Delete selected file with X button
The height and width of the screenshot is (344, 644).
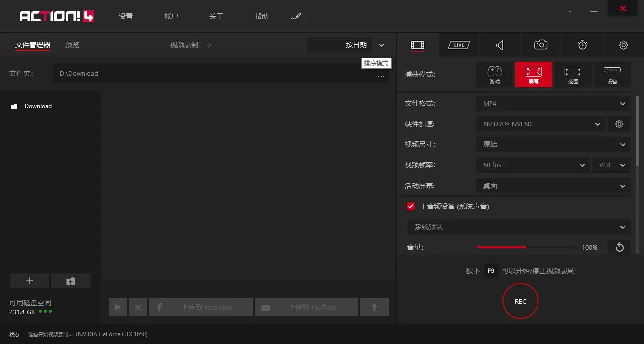pos(138,307)
